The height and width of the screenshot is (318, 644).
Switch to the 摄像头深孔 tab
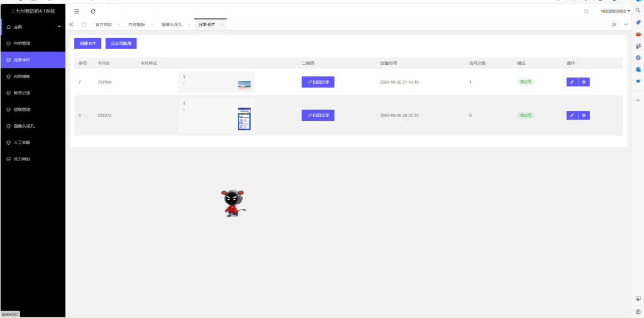171,25
